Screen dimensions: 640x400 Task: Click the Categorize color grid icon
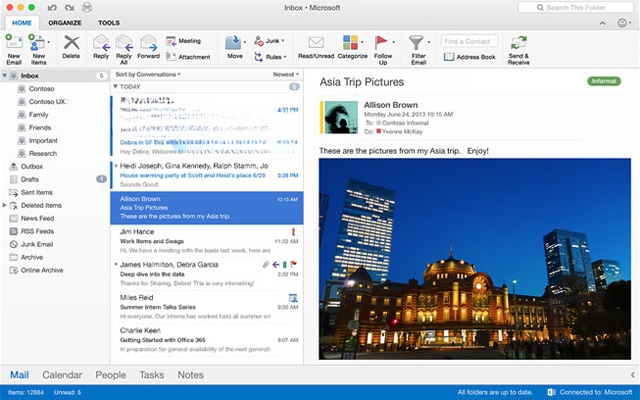tap(350, 42)
